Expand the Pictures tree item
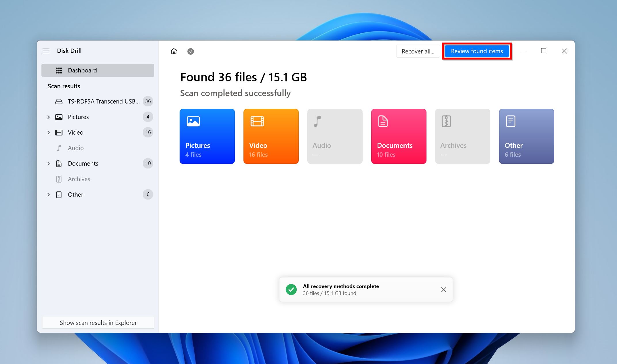This screenshot has width=617, height=364. point(49,117)
